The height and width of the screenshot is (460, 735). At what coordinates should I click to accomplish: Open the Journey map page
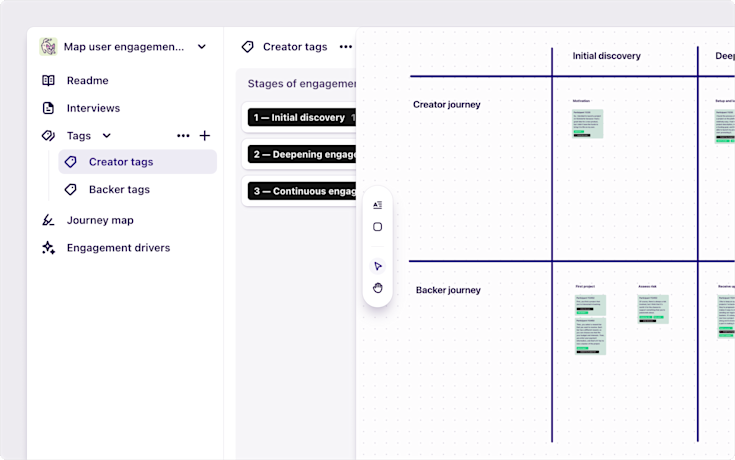tap(100, 220)
